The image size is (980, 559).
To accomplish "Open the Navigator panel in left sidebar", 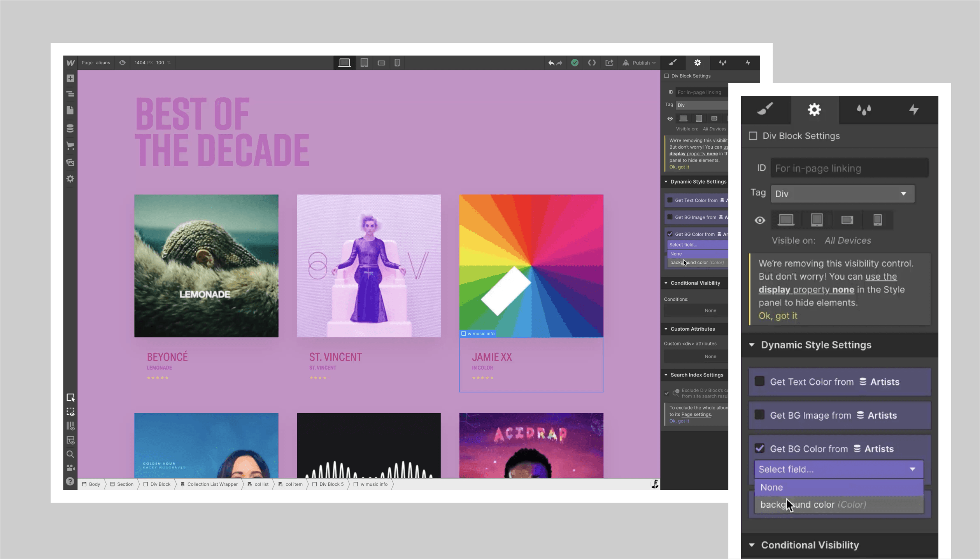I will [70, 94].
